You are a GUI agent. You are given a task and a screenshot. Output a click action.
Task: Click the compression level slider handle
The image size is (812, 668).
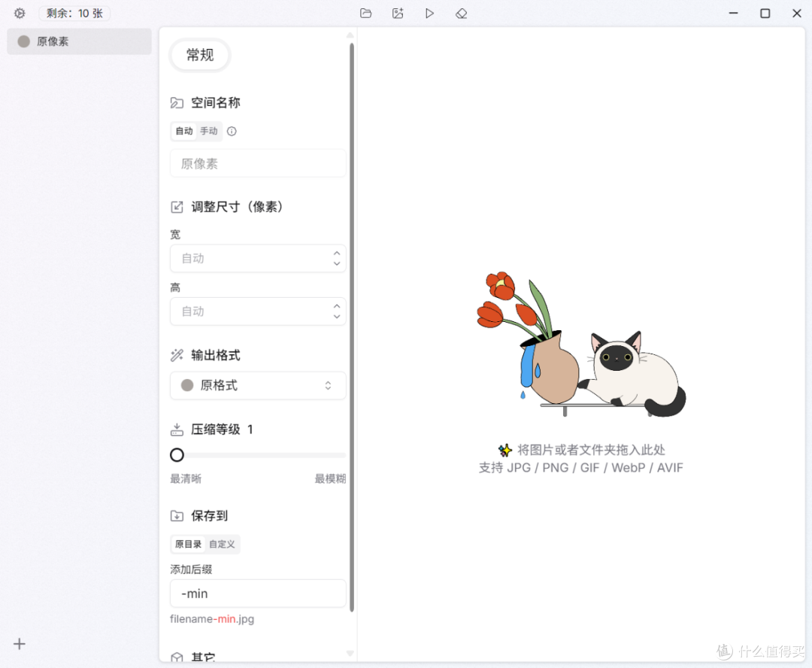177,455
